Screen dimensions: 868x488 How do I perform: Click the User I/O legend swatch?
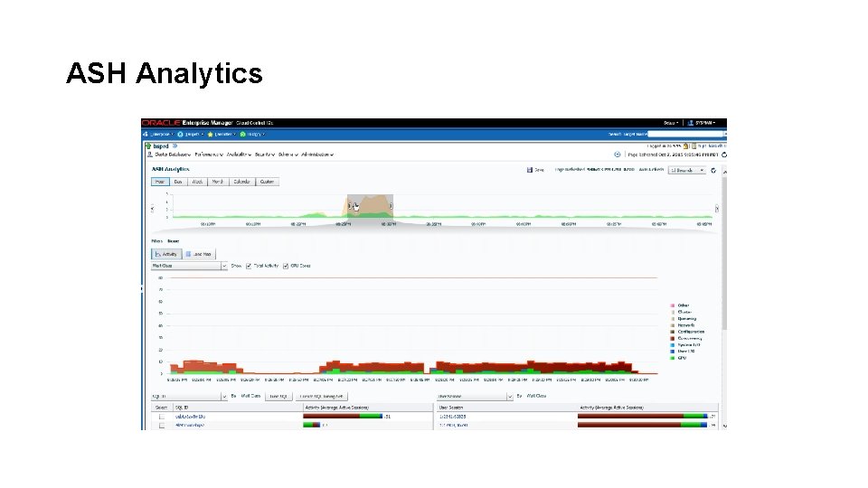coord(673,352)
